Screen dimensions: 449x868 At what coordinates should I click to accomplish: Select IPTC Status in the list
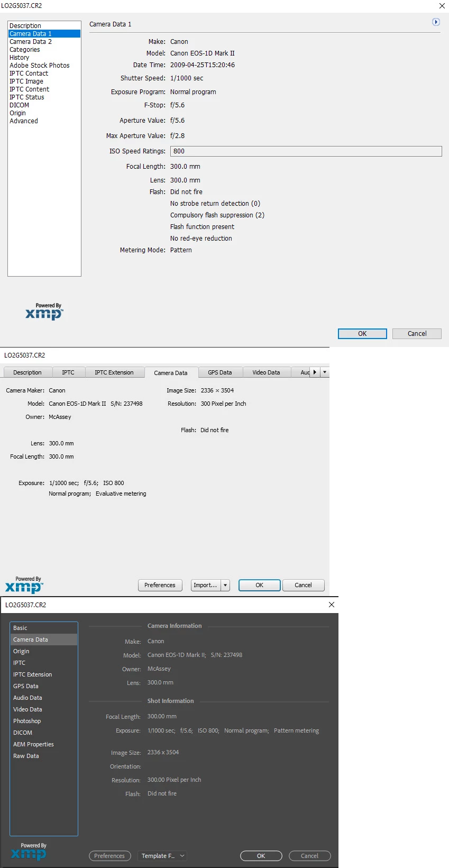pyautogui.click(x=44, y=97)
